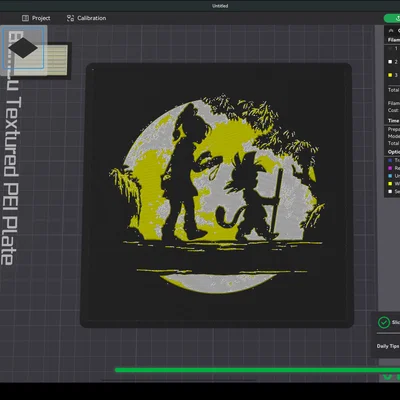Click the yellow filament 3 swatch
Viewport: 400px width, 400px height.
click(390, 75)
